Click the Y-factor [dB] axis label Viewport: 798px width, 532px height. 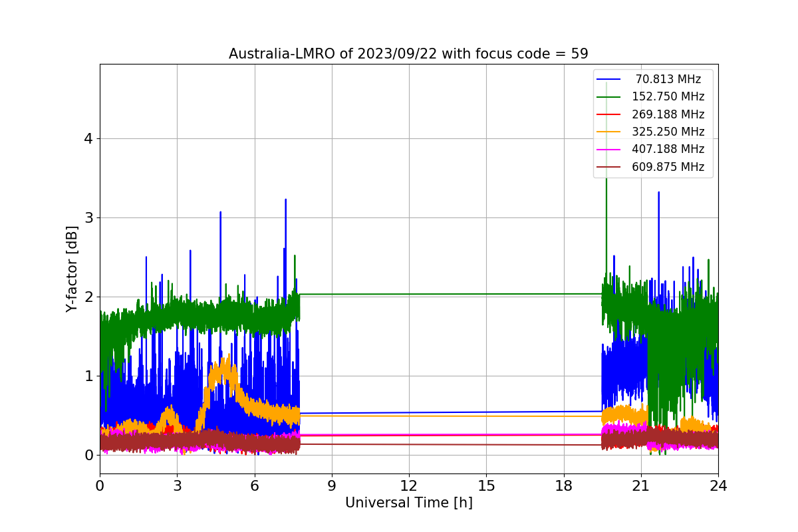[x=72, y=269]
